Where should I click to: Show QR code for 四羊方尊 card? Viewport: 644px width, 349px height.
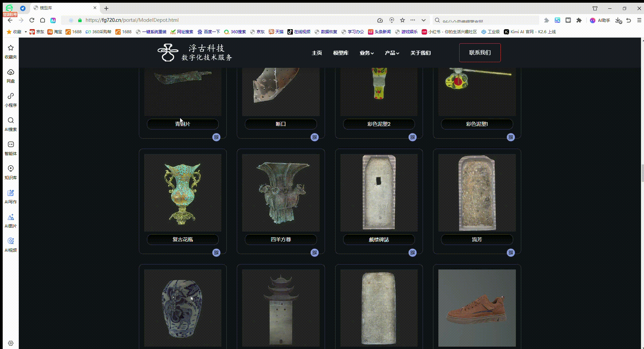point(315,253)
